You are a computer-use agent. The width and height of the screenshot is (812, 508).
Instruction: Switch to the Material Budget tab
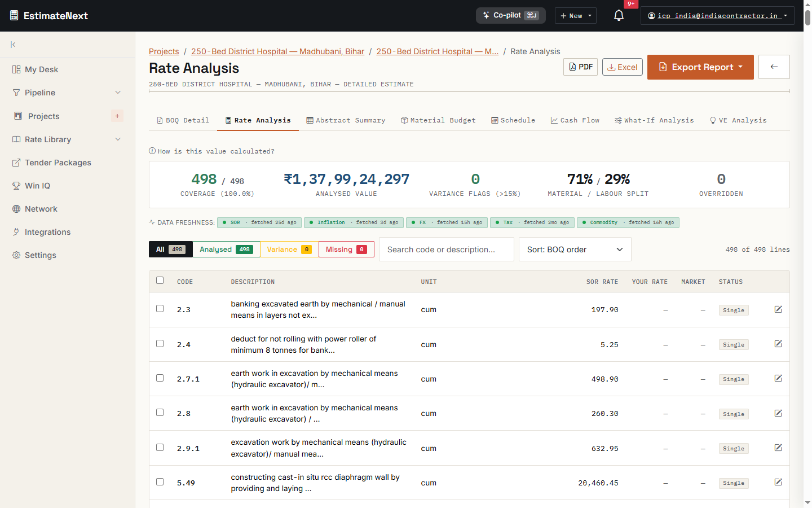(x=438, y=120)
